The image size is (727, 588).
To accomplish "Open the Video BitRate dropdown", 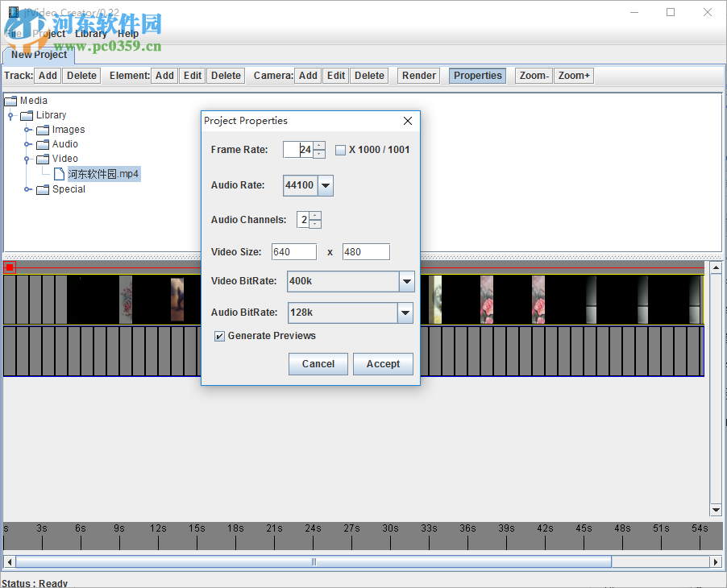I will coord(405,281).
